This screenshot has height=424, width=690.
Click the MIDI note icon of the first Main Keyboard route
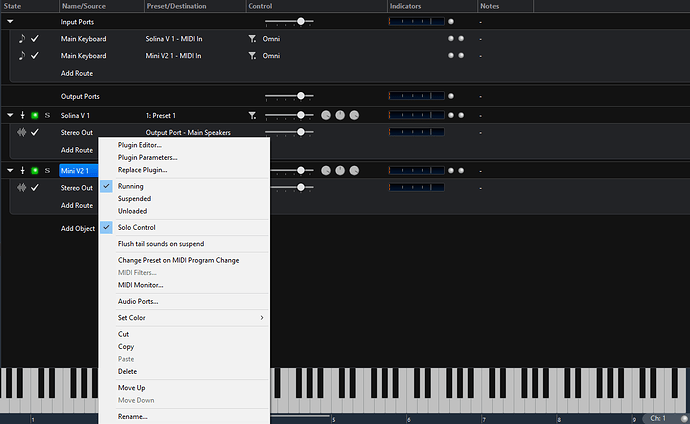click(22, 39)
